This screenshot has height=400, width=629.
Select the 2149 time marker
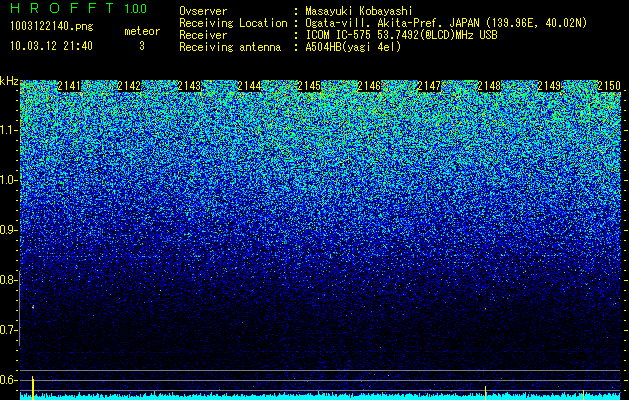[549, 86]
